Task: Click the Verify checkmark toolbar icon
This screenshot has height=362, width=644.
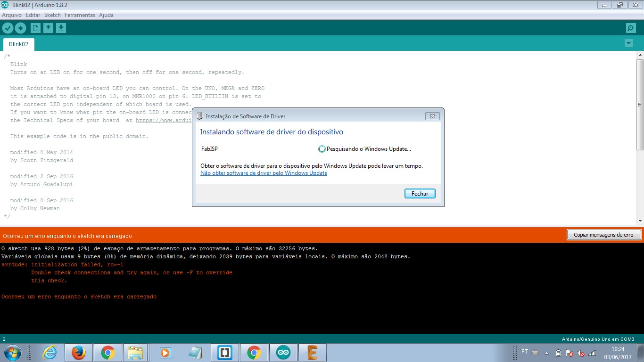Action: 8,28
